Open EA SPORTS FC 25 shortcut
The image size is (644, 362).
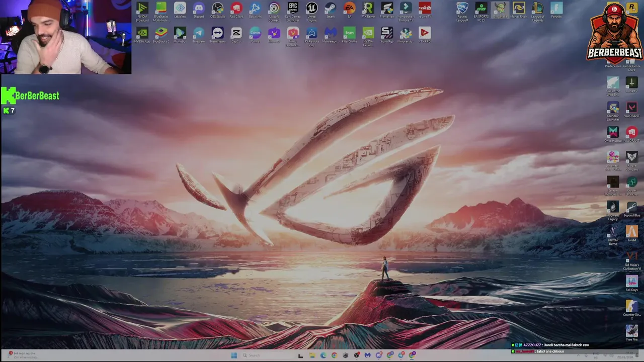tap(481, 11)
